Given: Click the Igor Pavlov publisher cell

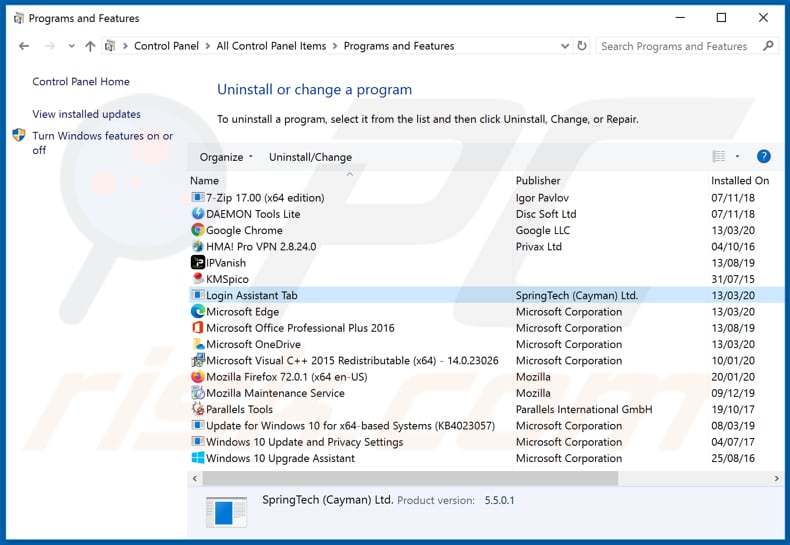Looking at the screenshot, I should click(542, 198).
